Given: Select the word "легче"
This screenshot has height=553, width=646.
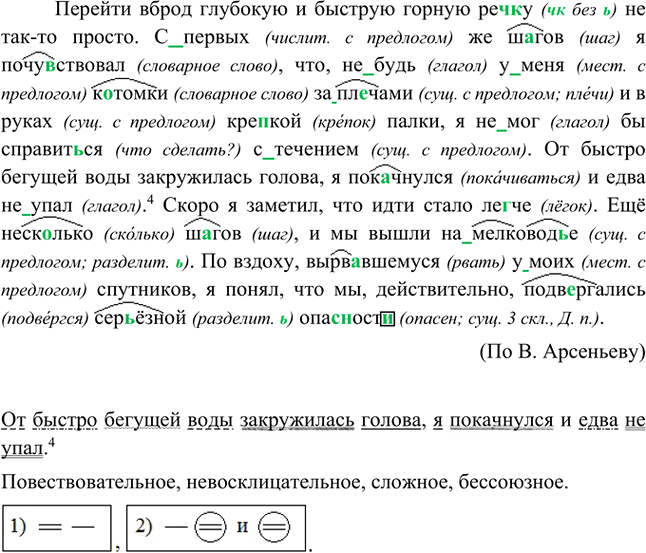Looking at the screenshot, I should point(506,206).
